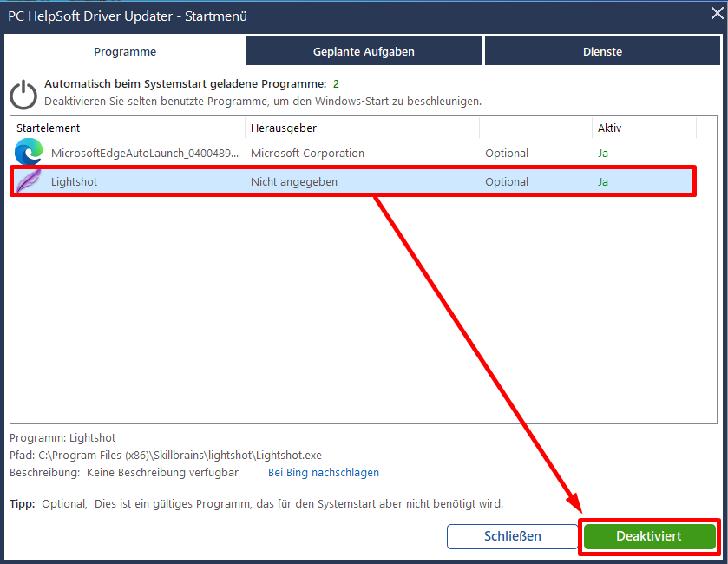The image size is (728, 564).
Task: Switch to the Programme tab
Action: [x=125, y=51]
